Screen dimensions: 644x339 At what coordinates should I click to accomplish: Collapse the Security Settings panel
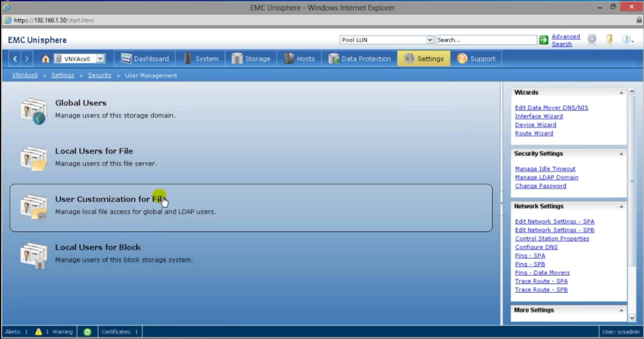pos(621,154)
